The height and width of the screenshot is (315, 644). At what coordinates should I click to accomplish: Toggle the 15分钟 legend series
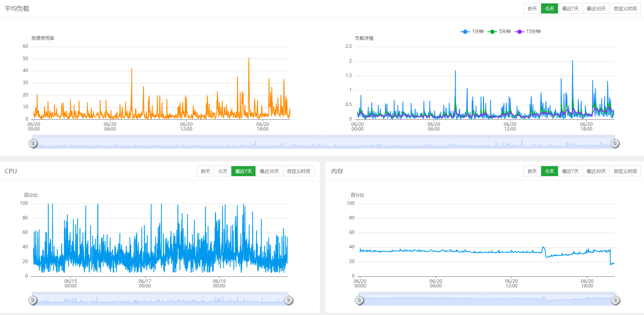point(528,31)
